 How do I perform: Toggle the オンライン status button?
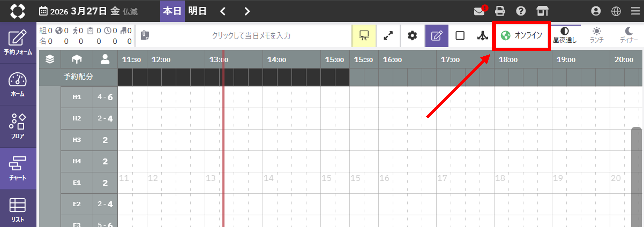pyautogui.click(x=521, y=36)
